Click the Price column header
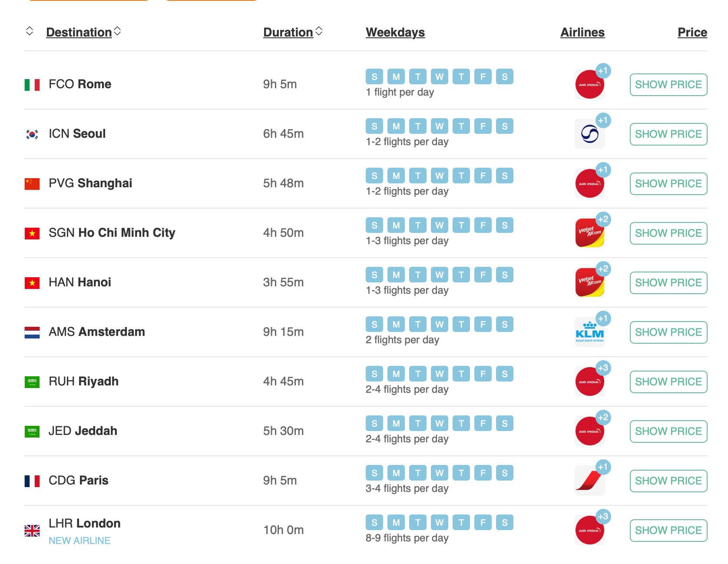 click(692, 33)
